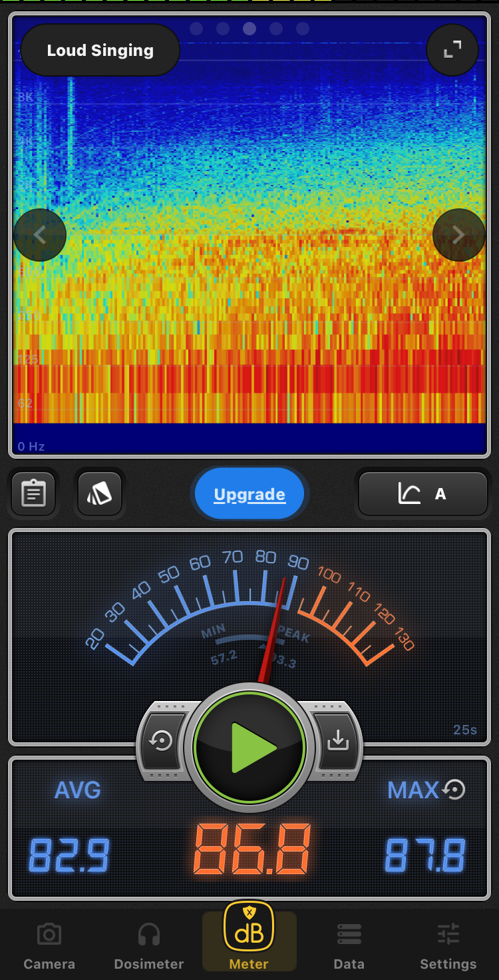
Task: Open the clipboard notes icon
Action: [33, 494]
